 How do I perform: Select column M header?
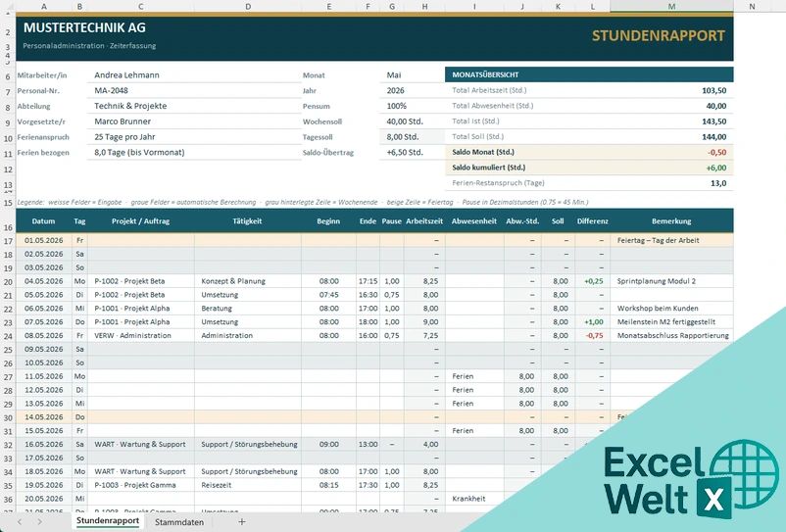tap(671, 6)
